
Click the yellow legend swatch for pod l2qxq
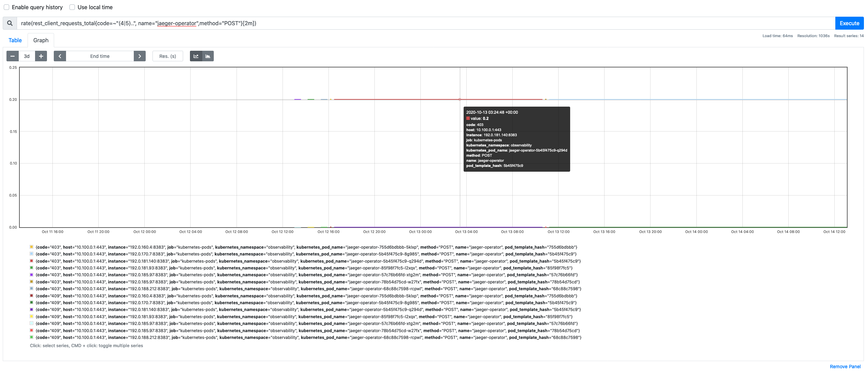tap(31, 316)
